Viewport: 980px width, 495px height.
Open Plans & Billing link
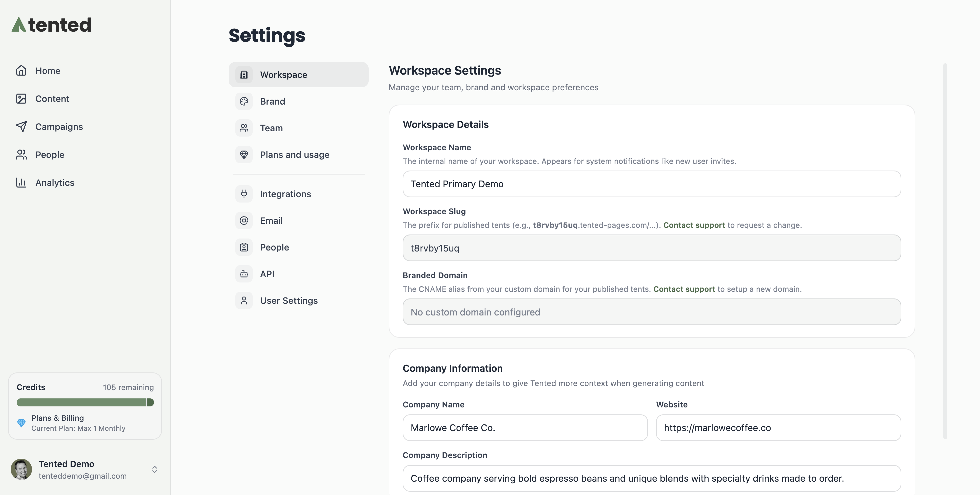click(x=57, y=418)
